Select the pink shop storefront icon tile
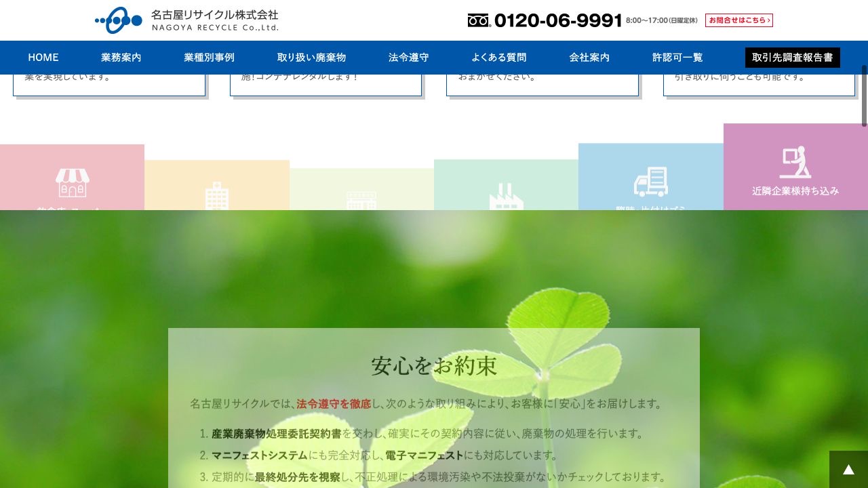Image resolution: width=868 pixels, height=488 pixels. 72,178
